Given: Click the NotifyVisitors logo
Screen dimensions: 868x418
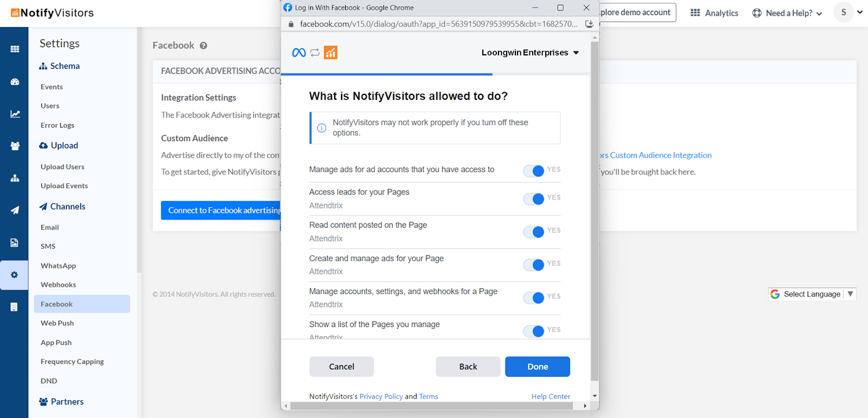Looking at the screenshot, I should click(52, 12).
